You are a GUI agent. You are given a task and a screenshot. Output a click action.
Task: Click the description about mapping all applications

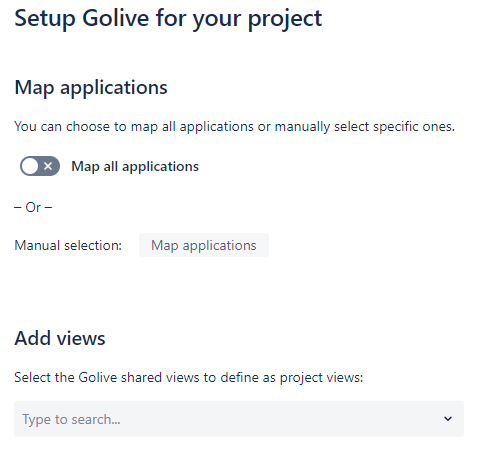234,127
